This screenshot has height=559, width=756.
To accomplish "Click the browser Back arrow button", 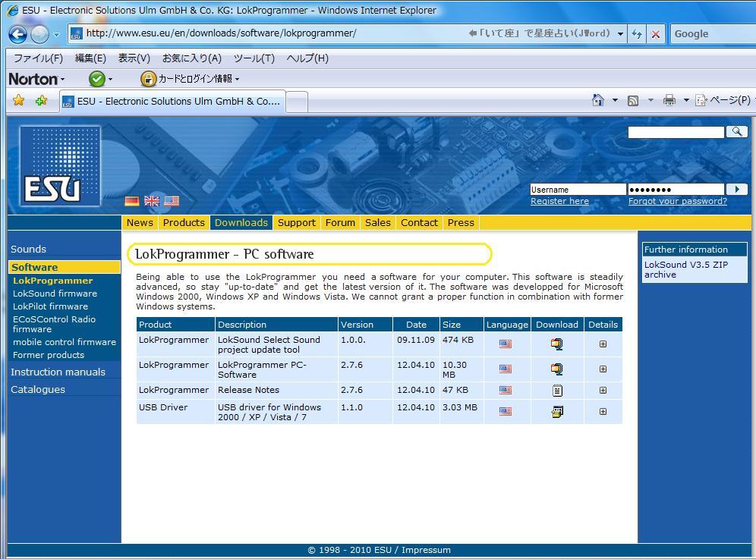I will click(18, 34).
